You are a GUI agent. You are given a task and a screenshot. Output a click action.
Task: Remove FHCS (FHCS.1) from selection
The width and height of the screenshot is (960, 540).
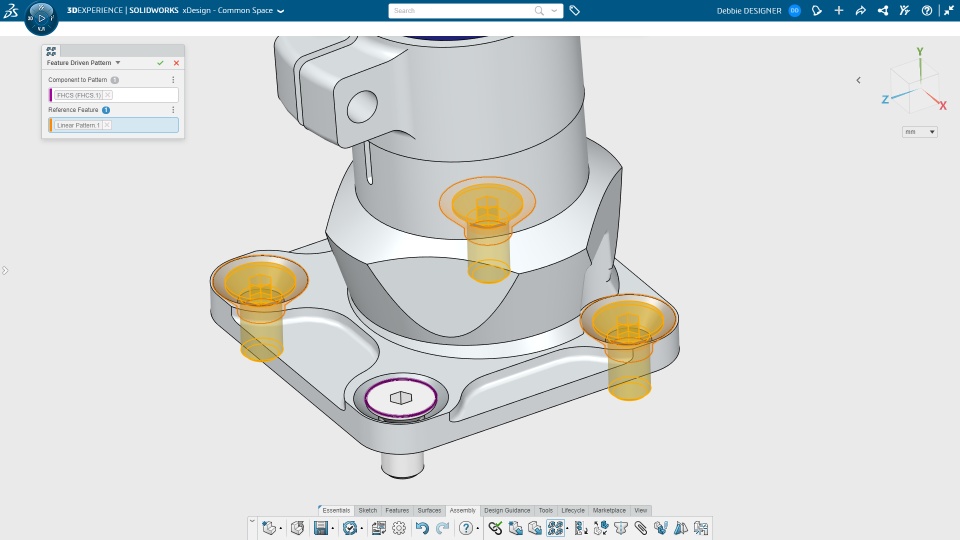(108, 95)
